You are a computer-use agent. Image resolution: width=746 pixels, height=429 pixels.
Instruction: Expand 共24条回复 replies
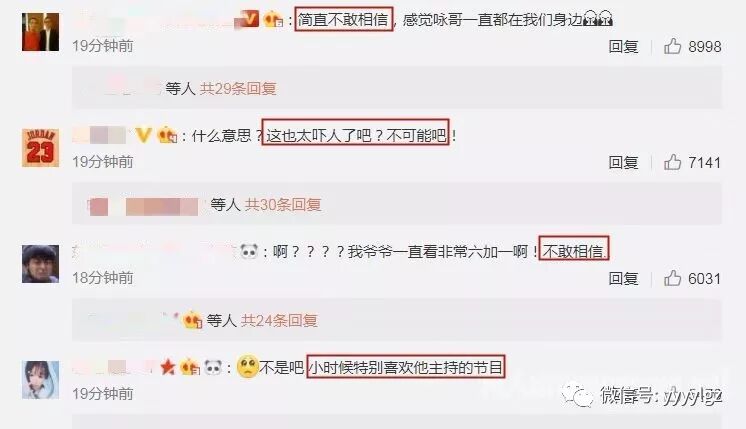[x=279, y=321]
